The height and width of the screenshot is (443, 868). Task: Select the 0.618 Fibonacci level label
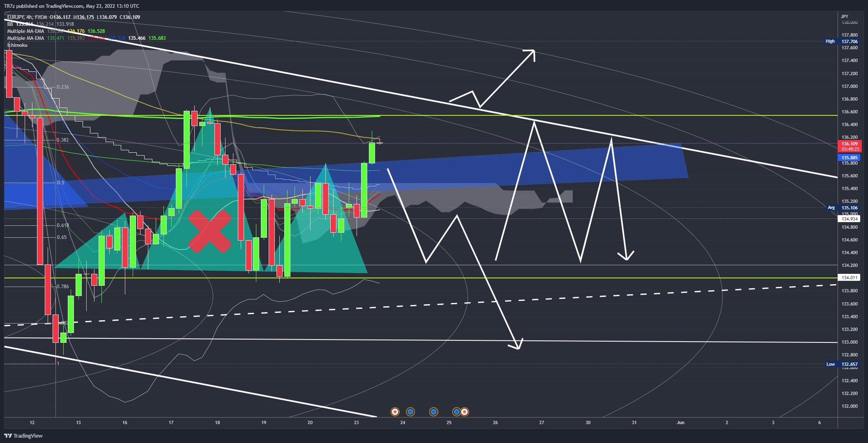(63, 225)
